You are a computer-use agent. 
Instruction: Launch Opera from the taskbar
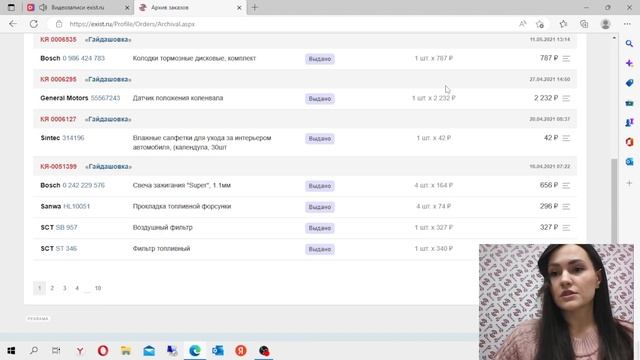(103, 351)
